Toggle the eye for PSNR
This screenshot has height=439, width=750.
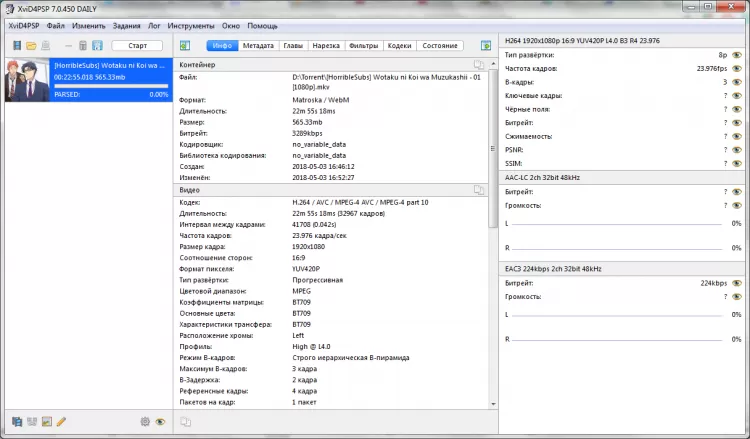click(x=737, y=150)
